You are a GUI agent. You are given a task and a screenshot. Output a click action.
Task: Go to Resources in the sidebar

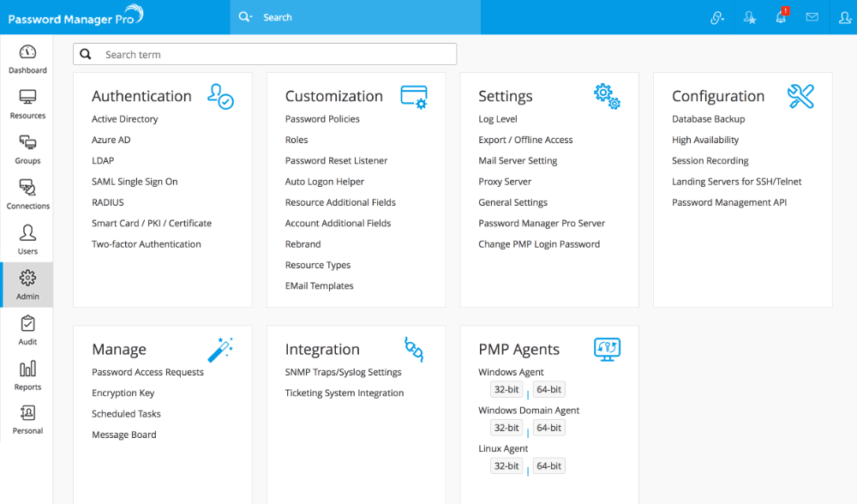click(x=27, y=105)
